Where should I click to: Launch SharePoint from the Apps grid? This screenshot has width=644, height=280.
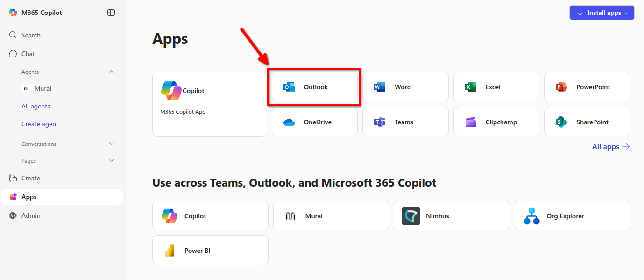(x=587, y=122)
